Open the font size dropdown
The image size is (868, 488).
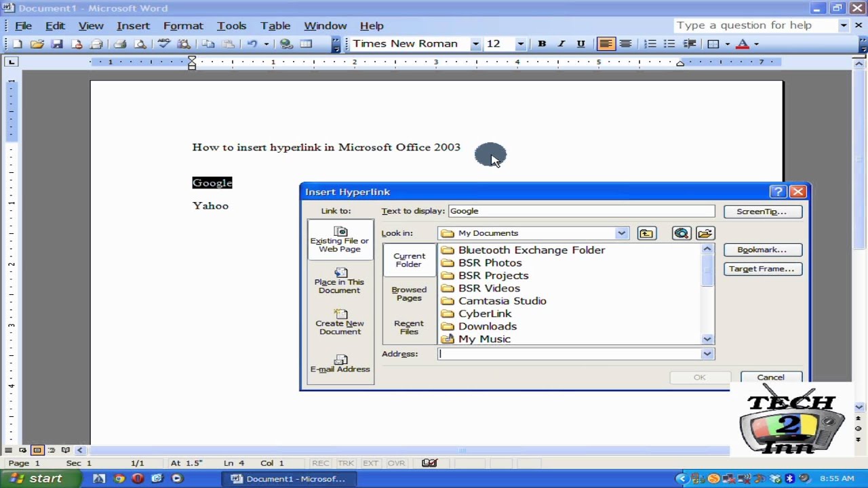click(520, 44)
